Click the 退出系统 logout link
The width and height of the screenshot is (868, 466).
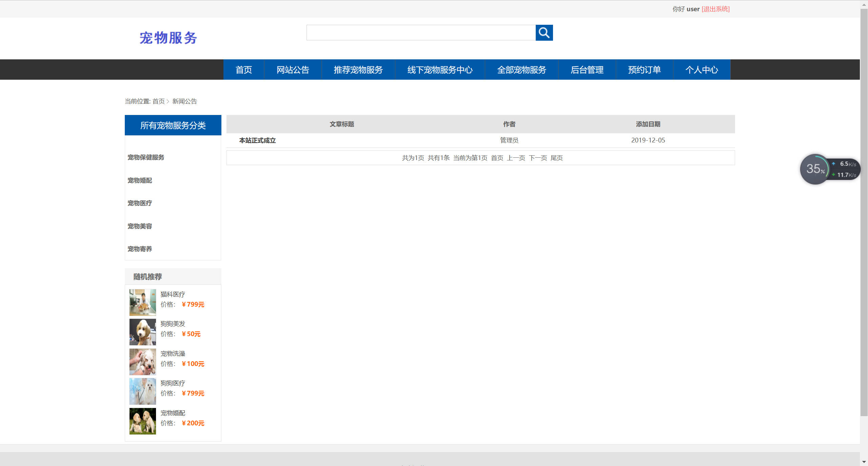[x=716, y=9]
